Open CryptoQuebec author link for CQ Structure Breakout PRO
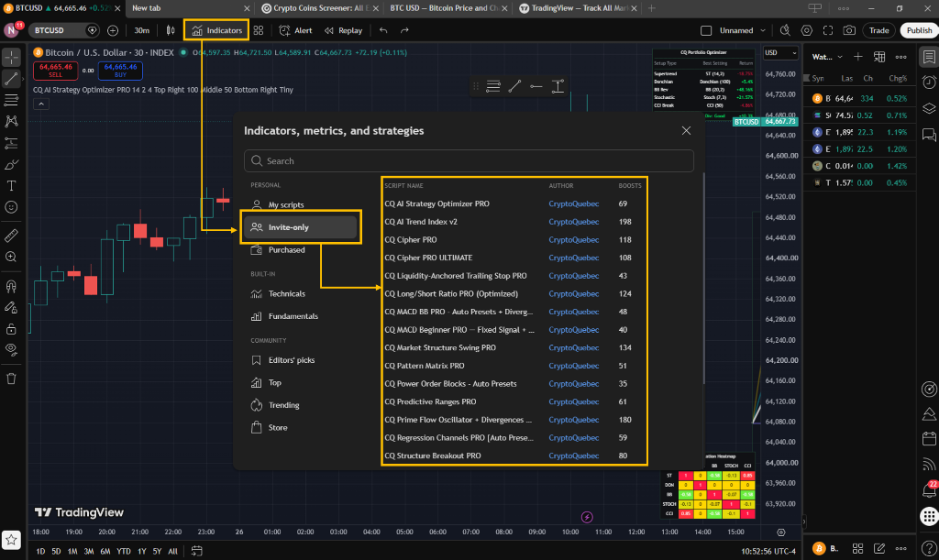939x560 pixels. click(574, 456)
